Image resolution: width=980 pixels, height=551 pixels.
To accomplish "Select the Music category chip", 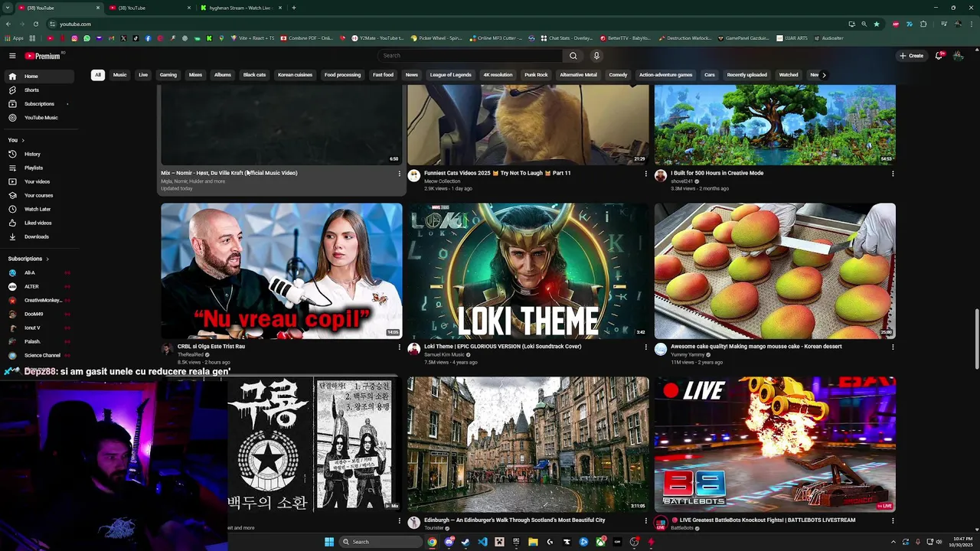I will point(120,75).
